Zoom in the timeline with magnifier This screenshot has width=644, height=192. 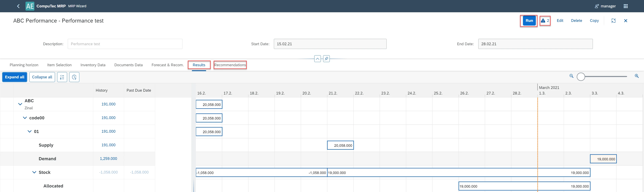[x=636, y=76]
